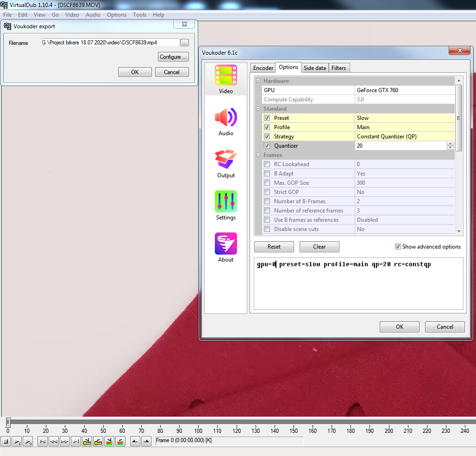Uncheck the Preset option checkbox
This screenshot has width=476, height=456.
click(x=267, y=118)
